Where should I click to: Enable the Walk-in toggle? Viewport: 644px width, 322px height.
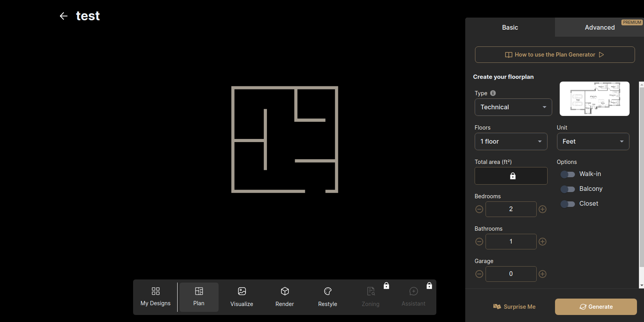568,174
